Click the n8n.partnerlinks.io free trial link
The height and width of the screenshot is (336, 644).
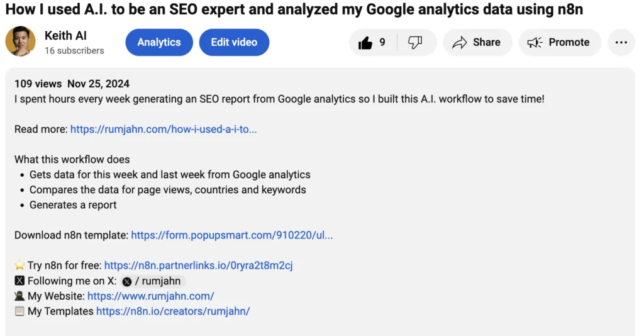(199, 266)
